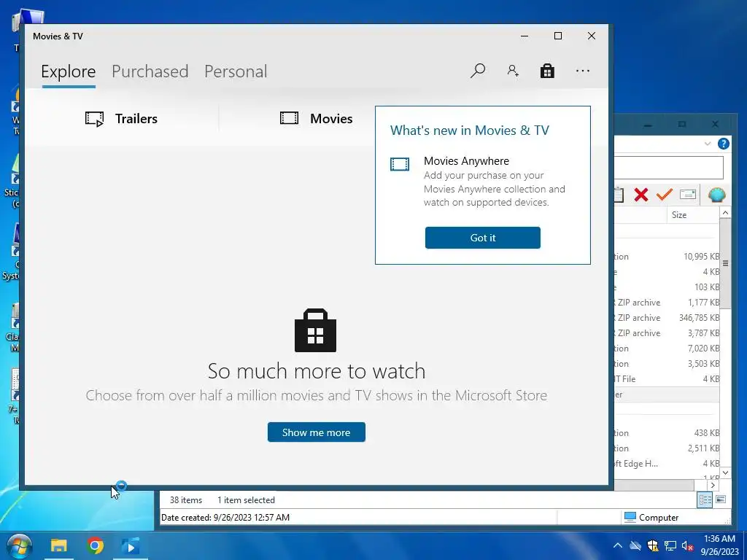The image size is (747, 560).
Task: Click the What's new in Movies & TV heading
Action: click(x=470, y=131)
